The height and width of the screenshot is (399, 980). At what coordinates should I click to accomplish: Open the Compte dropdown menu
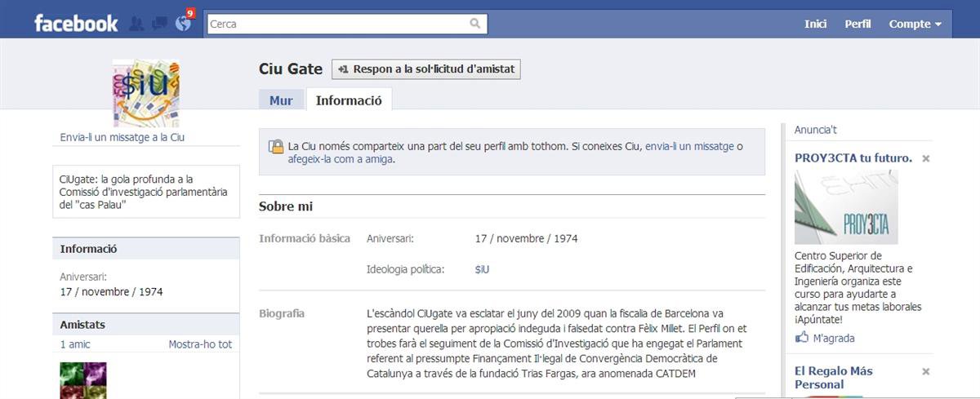pos(915,24)
